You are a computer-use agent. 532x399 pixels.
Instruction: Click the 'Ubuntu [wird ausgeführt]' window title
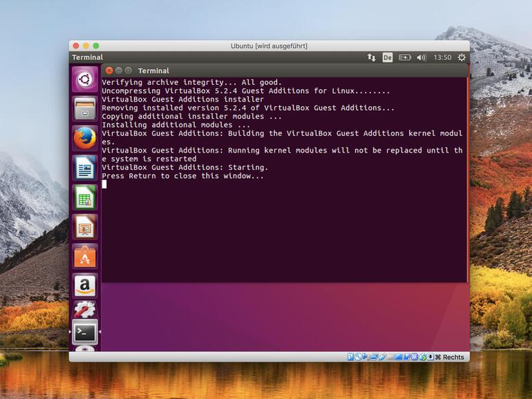point(269,46)
